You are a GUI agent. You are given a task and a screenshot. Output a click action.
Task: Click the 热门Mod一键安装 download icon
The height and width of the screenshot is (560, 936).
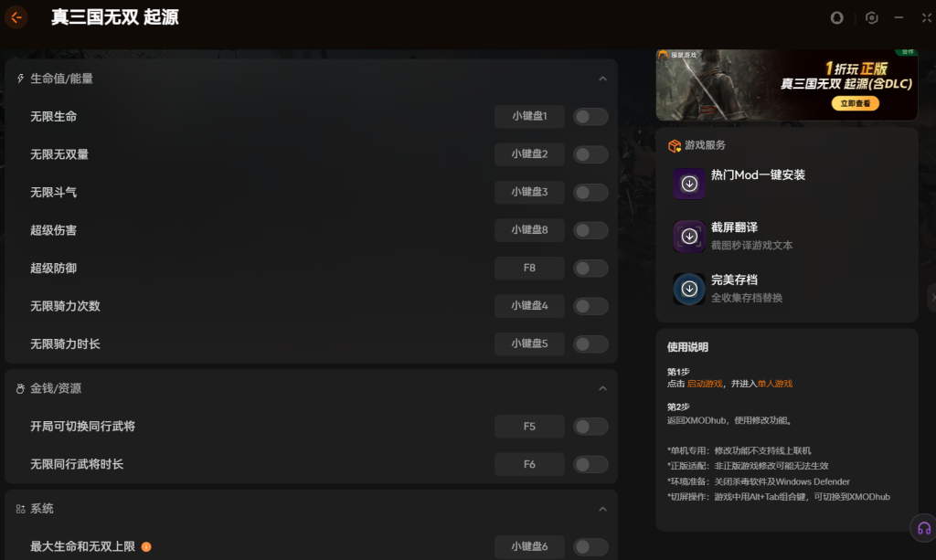[x=689, y=184]
